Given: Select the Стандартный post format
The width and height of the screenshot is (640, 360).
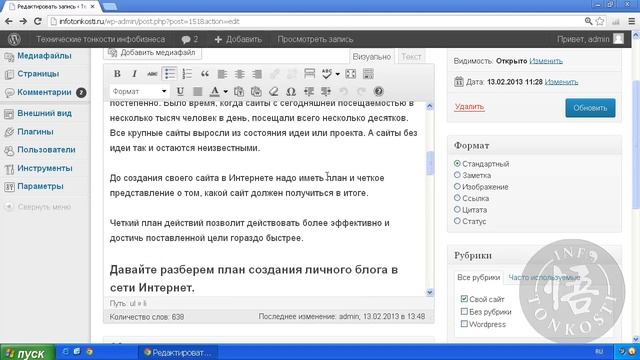Looking at the screenshot, I should 457,163.
